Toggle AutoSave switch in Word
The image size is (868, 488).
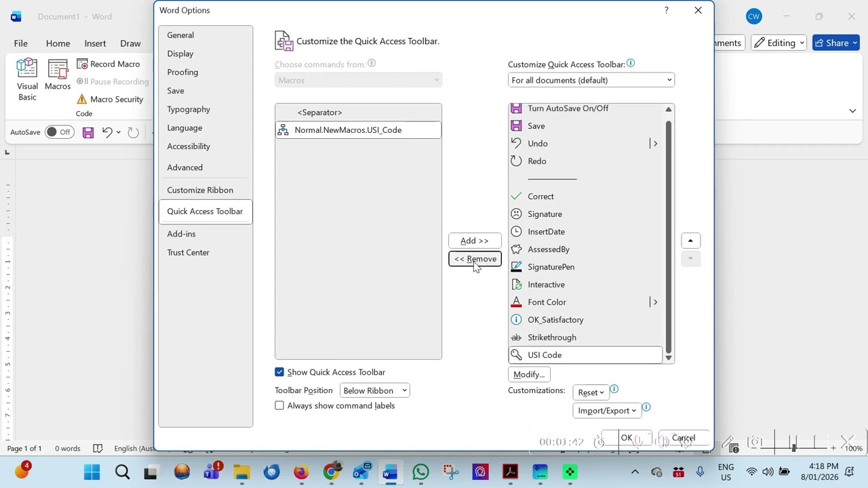[59, 132]
